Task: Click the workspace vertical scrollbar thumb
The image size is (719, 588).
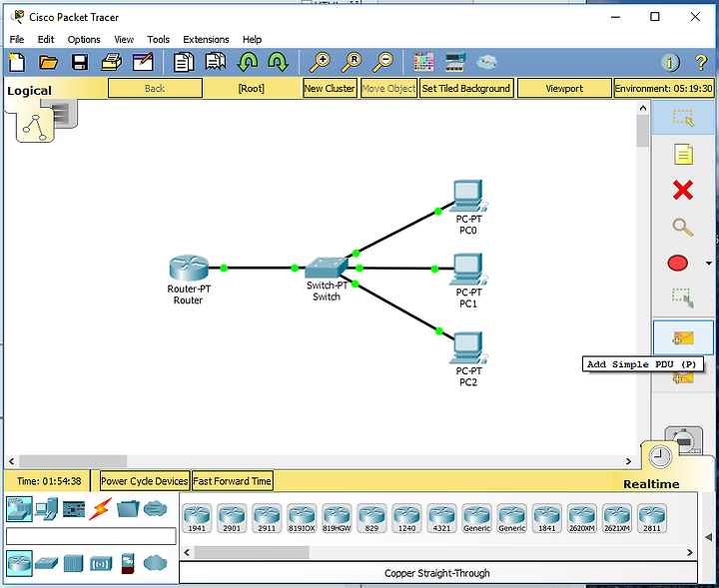Action: pyautogui.click(x=643, y=131)
